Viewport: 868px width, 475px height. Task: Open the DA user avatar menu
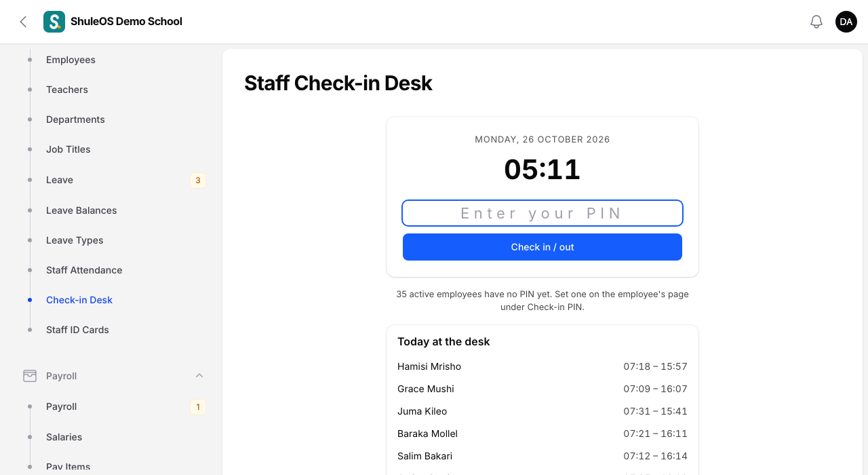coord(846,22)
